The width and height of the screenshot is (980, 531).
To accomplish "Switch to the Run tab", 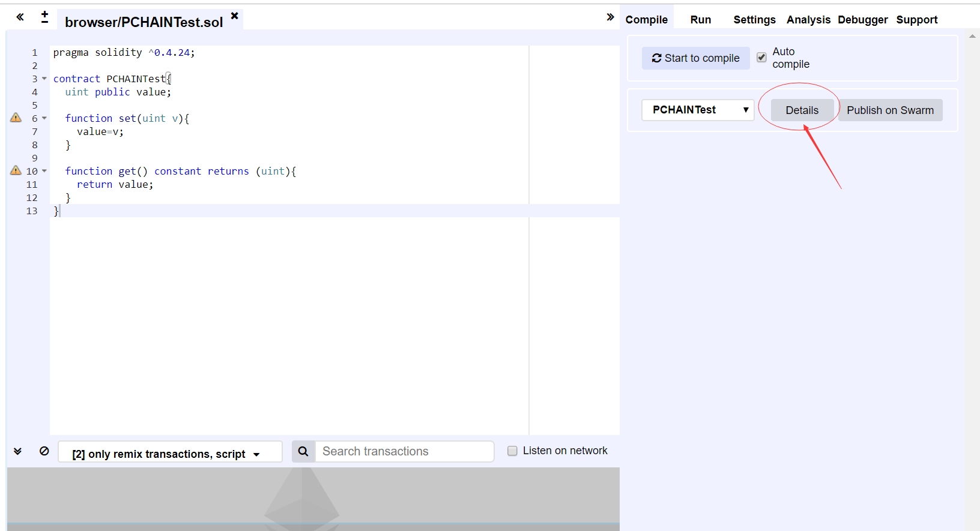I will (700, 20).
